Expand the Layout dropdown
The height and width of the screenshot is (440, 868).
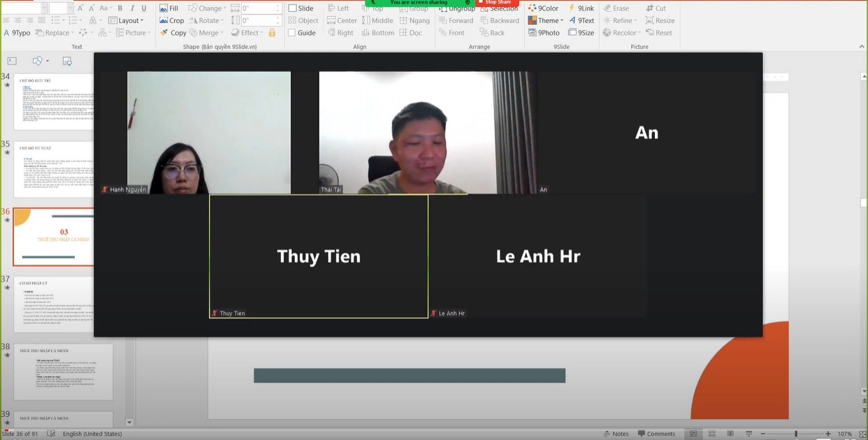128,20
